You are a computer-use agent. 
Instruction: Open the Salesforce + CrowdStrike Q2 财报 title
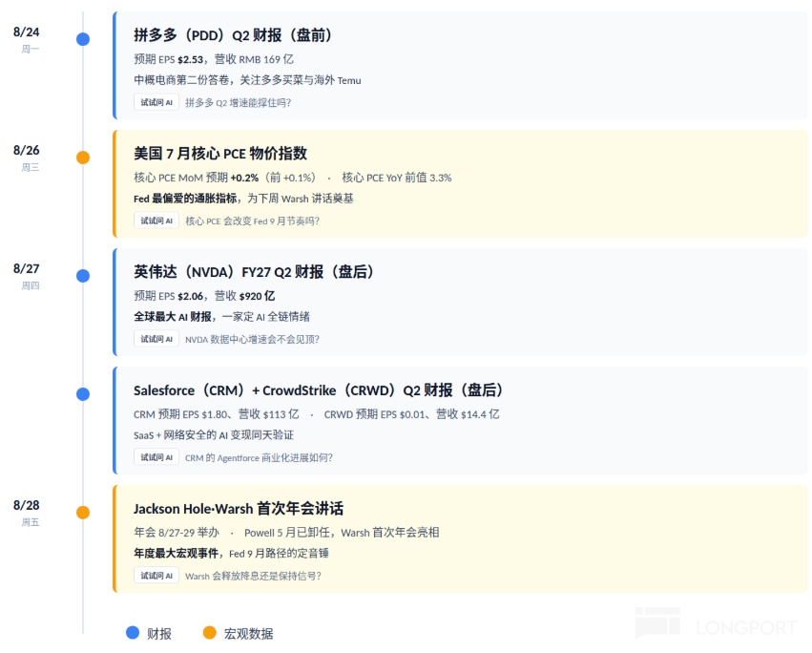click(x=318, y=390)
